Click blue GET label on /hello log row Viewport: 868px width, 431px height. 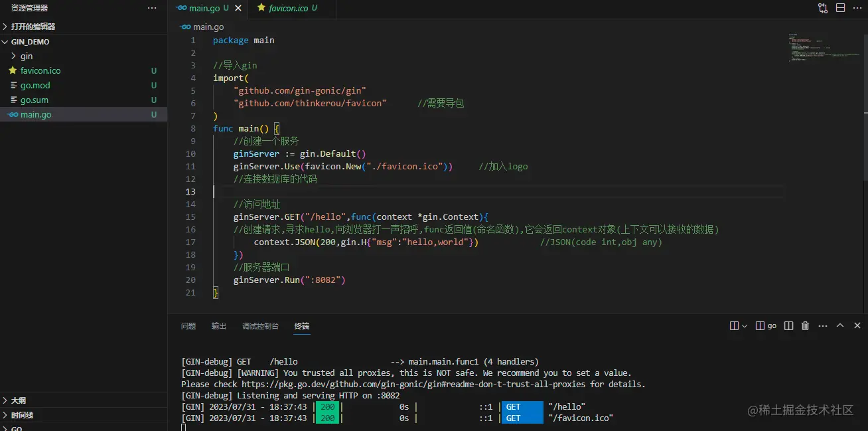522,406
